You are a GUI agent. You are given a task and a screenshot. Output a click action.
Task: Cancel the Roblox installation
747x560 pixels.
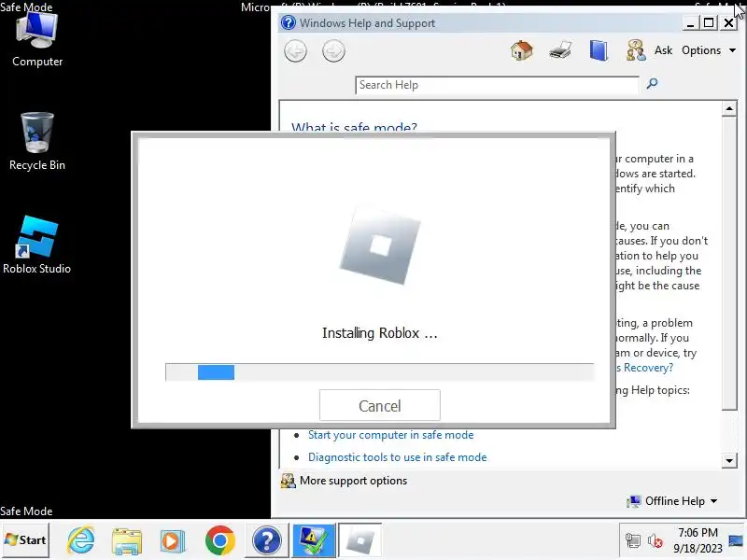tap(380, 405)
